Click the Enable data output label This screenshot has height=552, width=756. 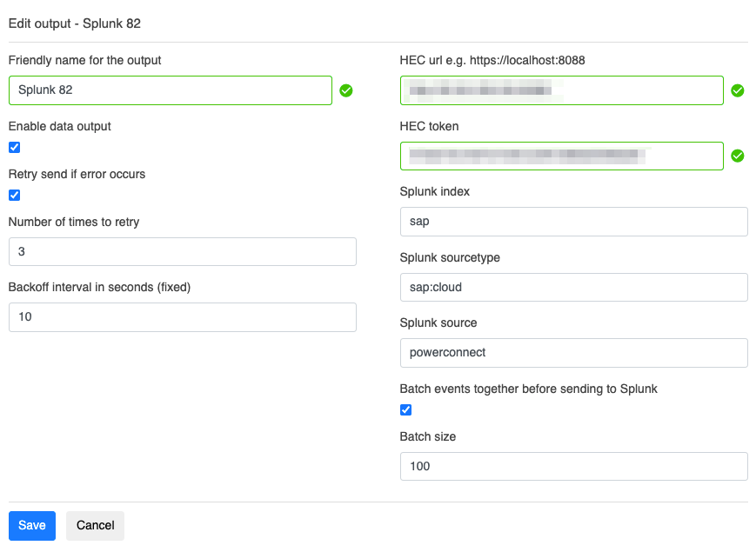60,126
